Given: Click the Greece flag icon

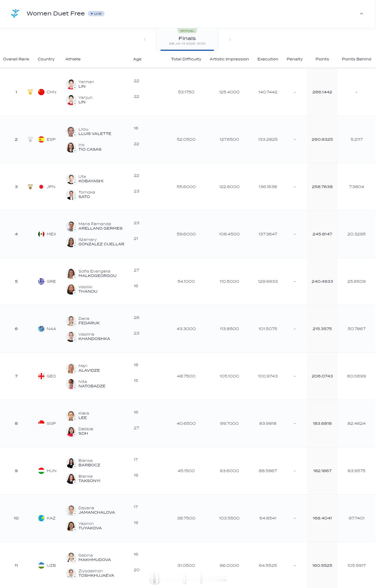Looking at the screenshot, I should 41,281.
